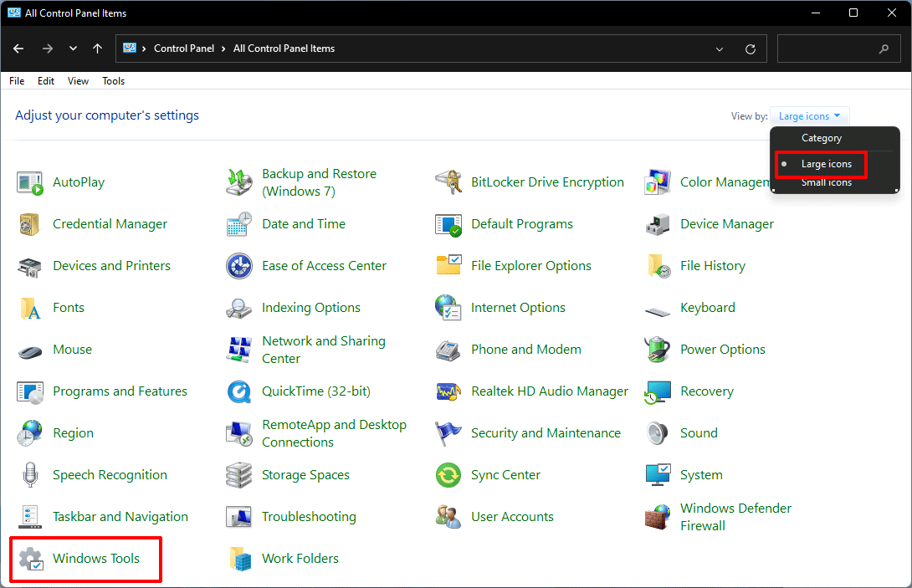This screenshot has width=912, height=588.
Task: Refresh the Control Panel view
Action: (x=750, y=49)
